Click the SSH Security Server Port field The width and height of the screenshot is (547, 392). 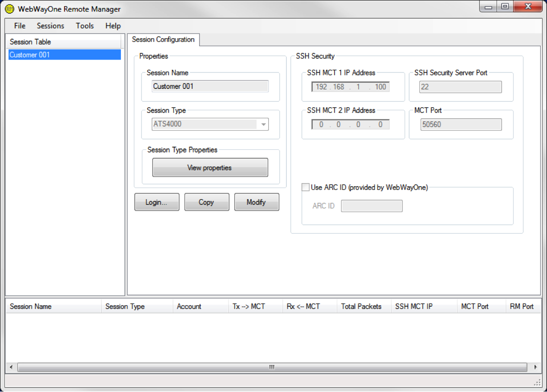(460, 87)
